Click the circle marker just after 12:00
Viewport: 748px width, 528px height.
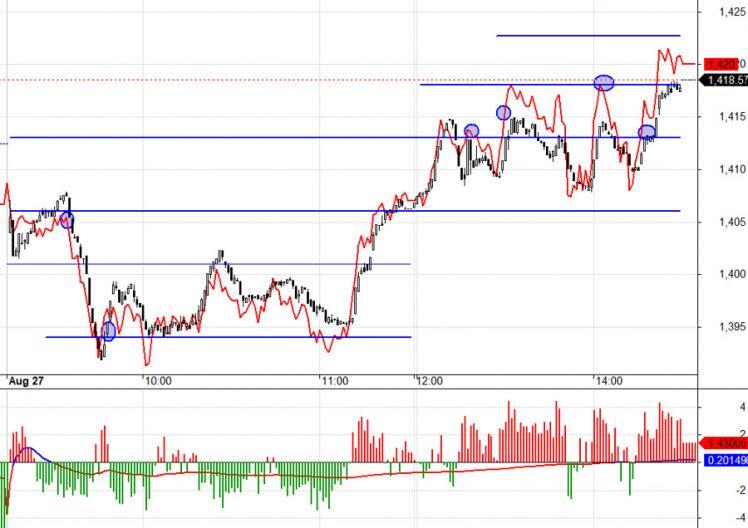tap(471, 130)
